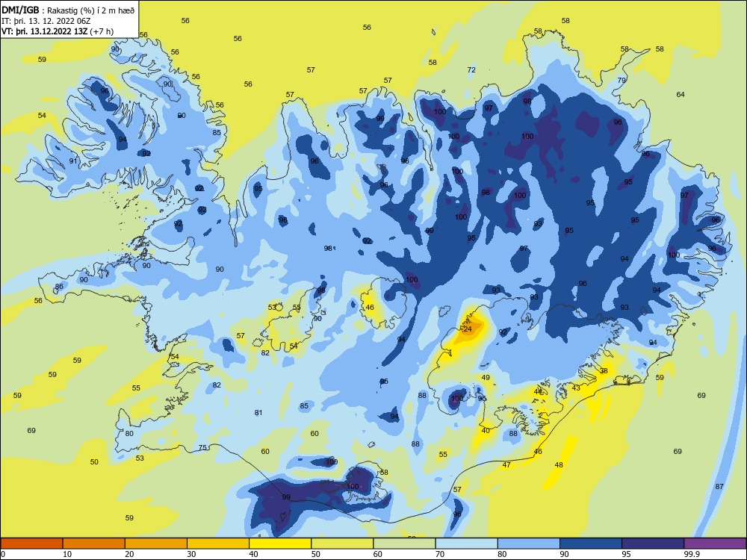The height and width of the screenshot is (560, 747).
Task: Click the map value '44' near the glacier
Action: click(x=538, y=391)
